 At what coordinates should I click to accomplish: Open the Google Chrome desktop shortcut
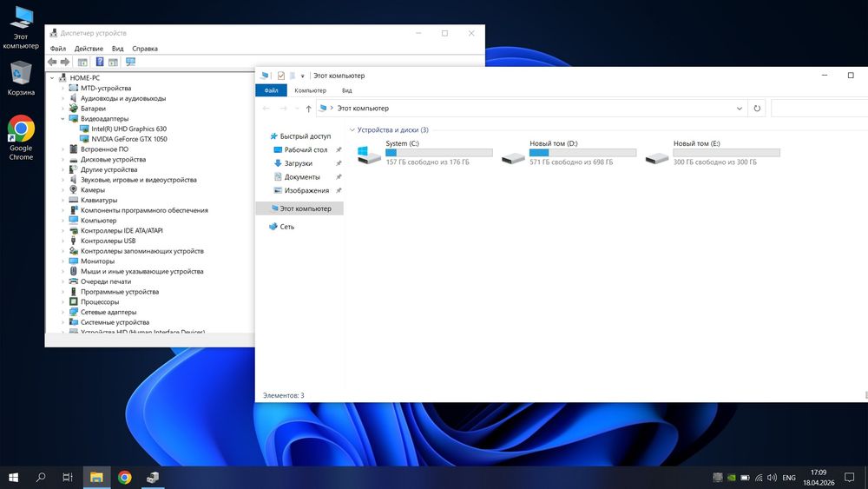pos(21,130)
